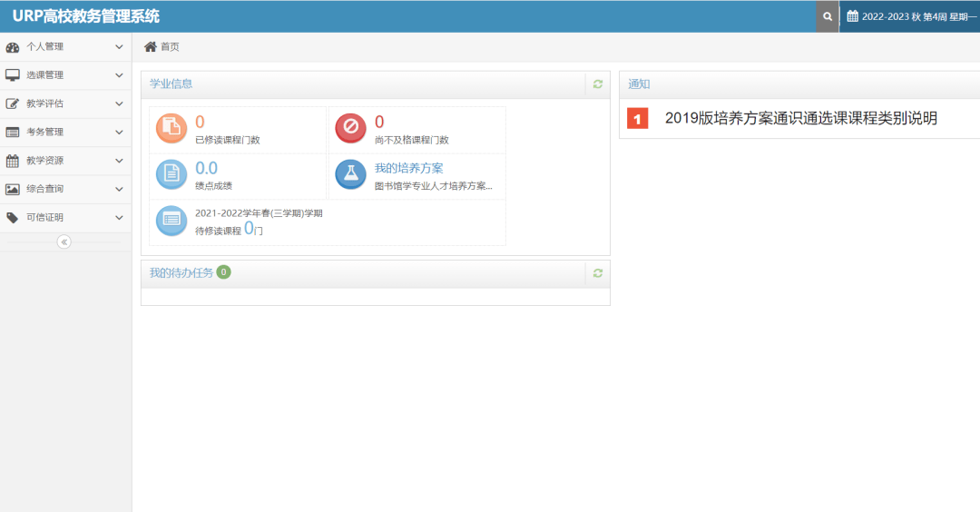Click the 2022-2023 秋 第4周 term text
Screen dimensions: 980x512
pos(919,17)
